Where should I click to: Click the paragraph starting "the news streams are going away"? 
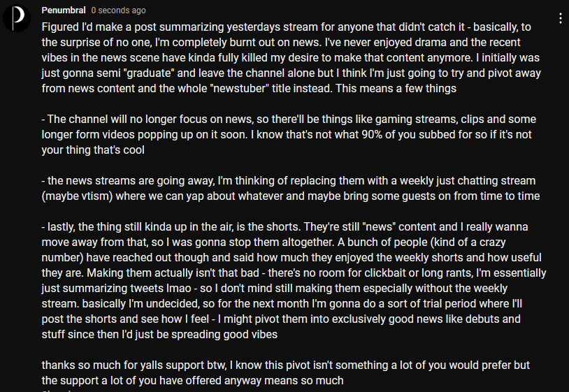point(291,188)
